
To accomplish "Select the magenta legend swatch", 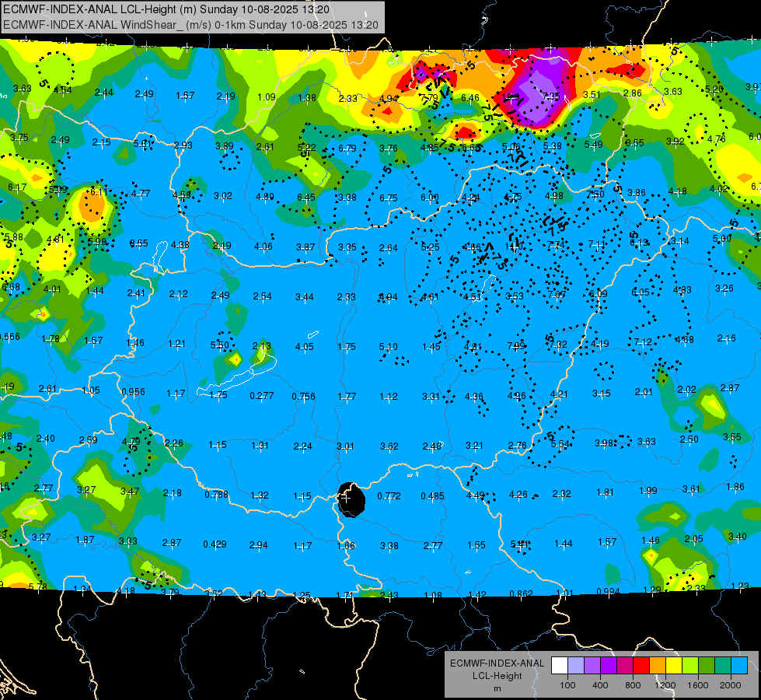I will pyautogui.click(x=625, y=665).
